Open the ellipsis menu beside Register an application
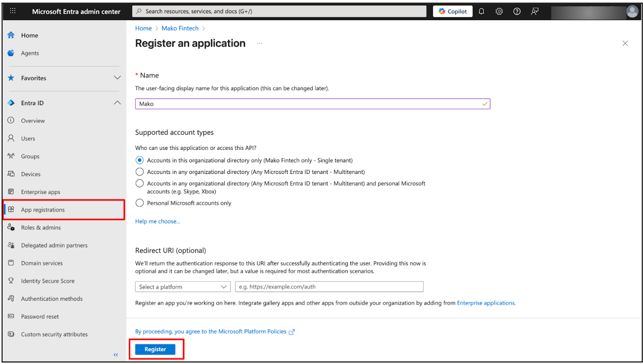Screen dimensions: 643x364 tap(260, 43)
